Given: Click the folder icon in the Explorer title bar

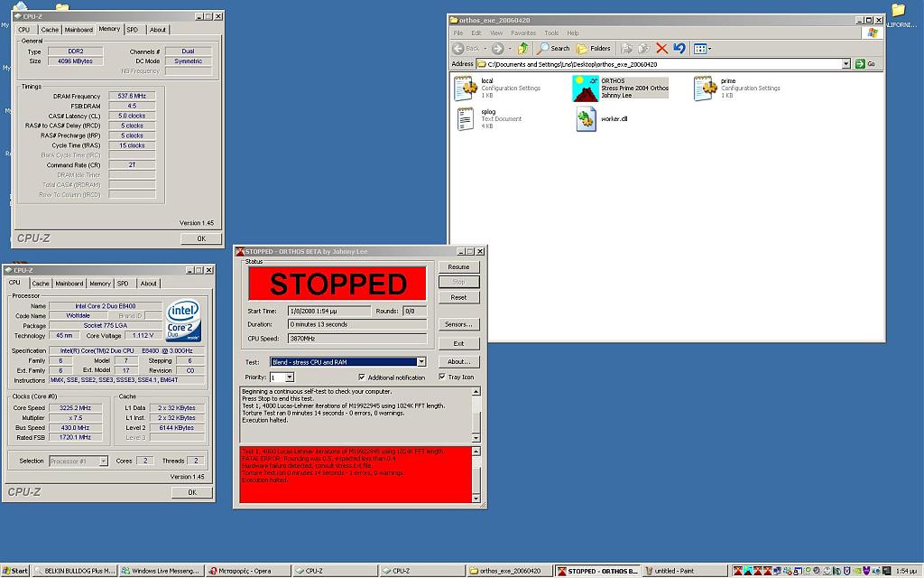Looking at the screenshot, I should 454,20.
